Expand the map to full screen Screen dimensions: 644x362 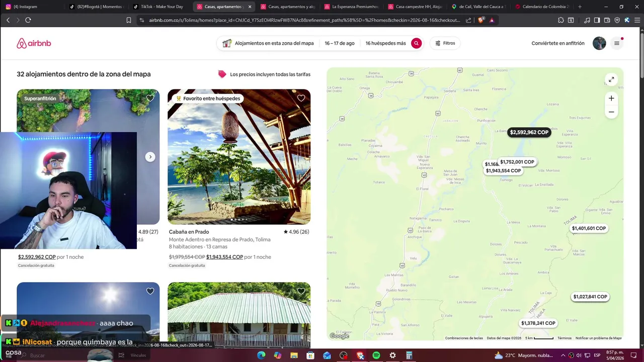(611, 79)
